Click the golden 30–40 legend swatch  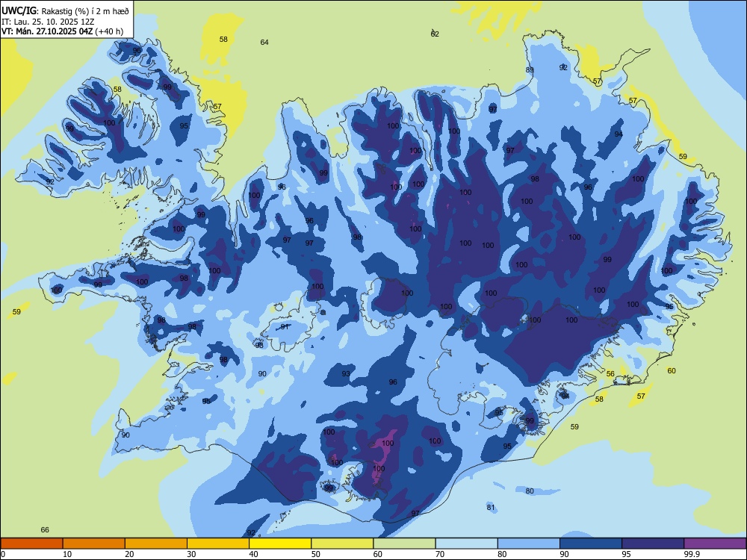[x=218, y=544]
